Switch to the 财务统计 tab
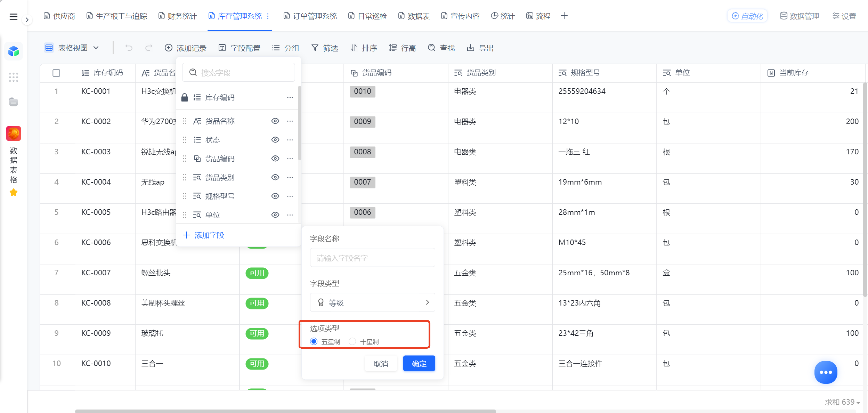868x413 pixels. coord(178,16)
